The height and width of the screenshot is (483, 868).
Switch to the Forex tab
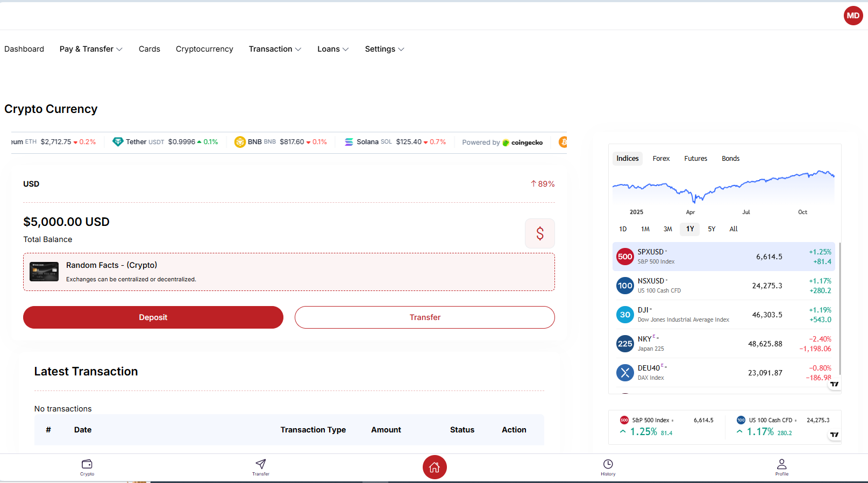tap(661, 159)
